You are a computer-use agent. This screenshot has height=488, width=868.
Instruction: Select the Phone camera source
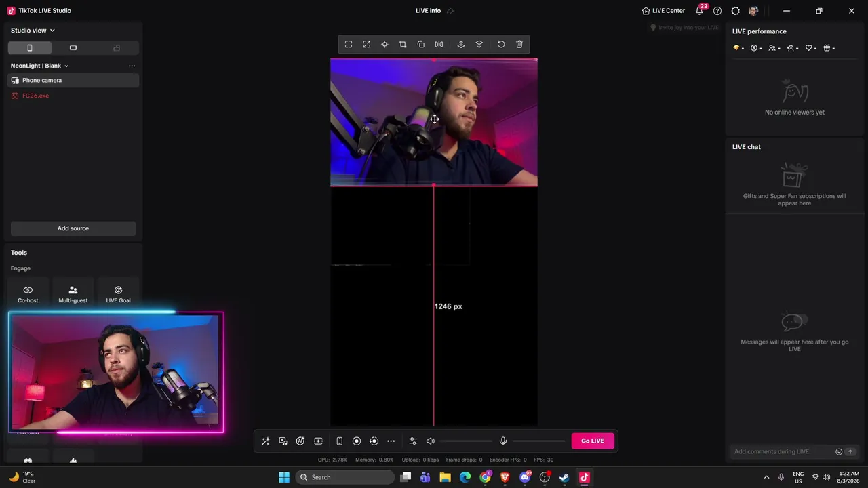(x=73, y=81)
